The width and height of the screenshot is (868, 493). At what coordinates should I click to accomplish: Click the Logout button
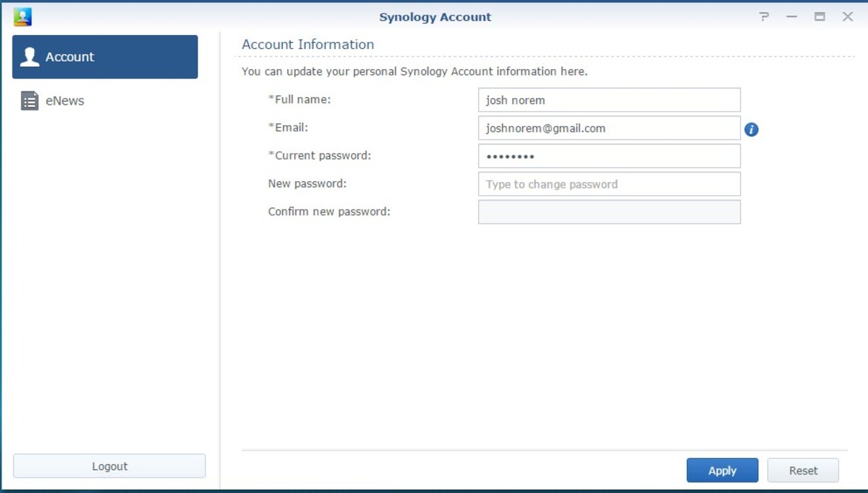[110, 466]
